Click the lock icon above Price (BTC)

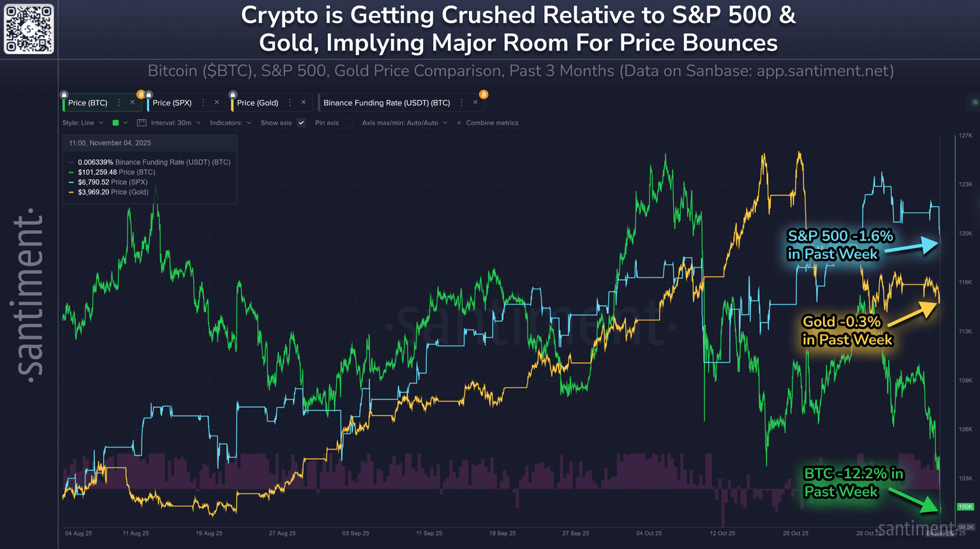click(x=64, y=94)
